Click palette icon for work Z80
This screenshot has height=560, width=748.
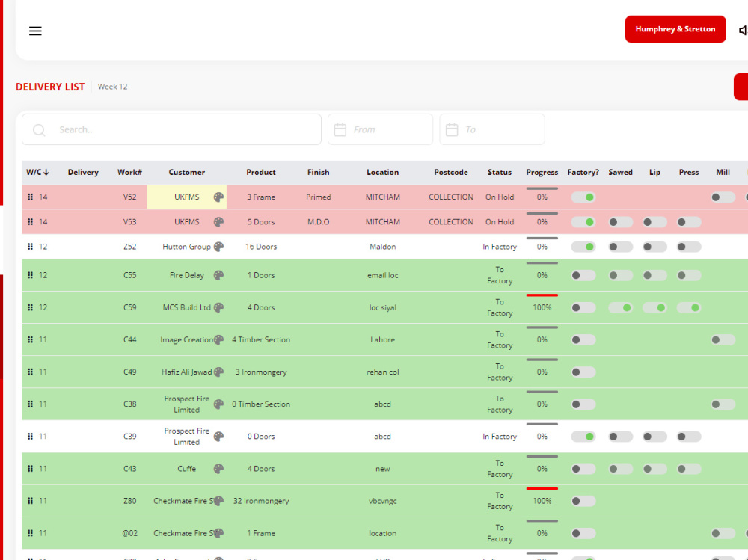click(218, 501)
